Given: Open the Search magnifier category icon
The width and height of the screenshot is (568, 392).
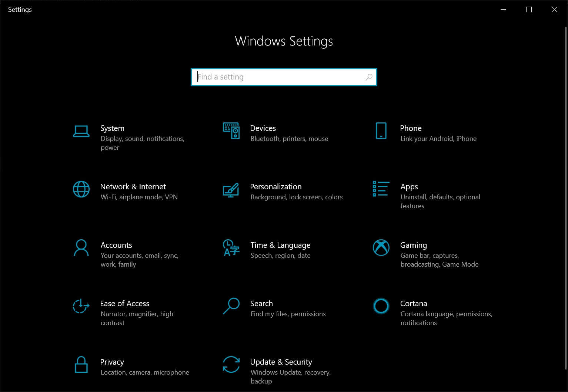Looking at the screenshot, I should 231,306.
